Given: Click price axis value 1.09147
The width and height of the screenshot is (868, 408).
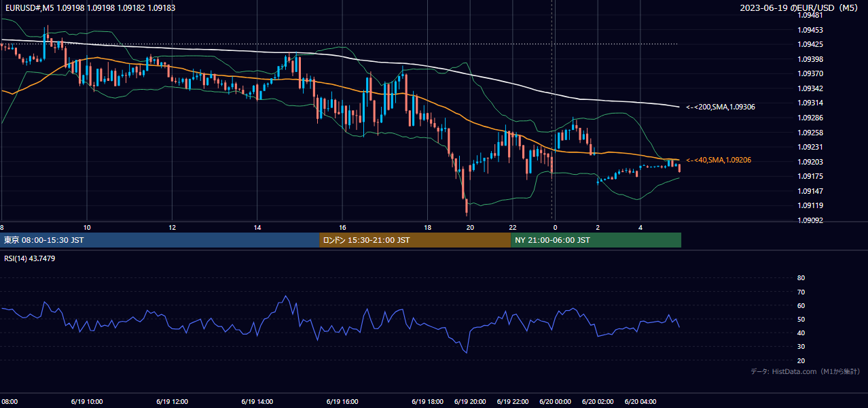Looking at the screenshot, I should pos(810,191).
